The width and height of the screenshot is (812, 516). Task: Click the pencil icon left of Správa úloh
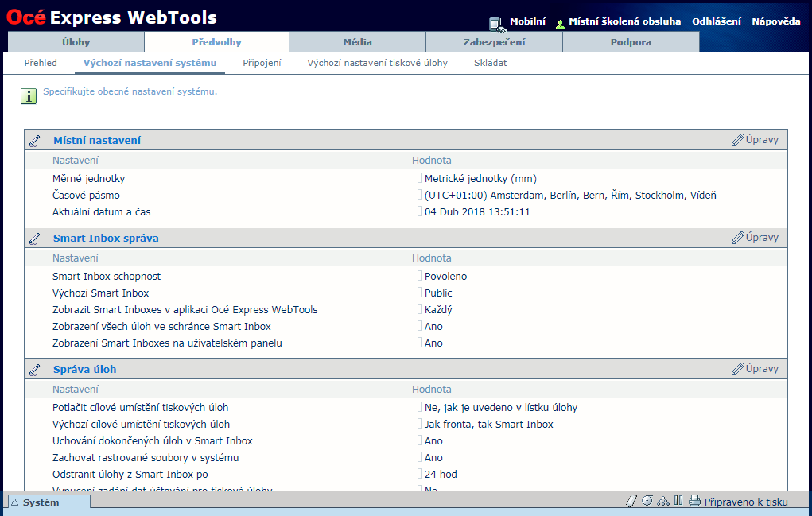35,370
